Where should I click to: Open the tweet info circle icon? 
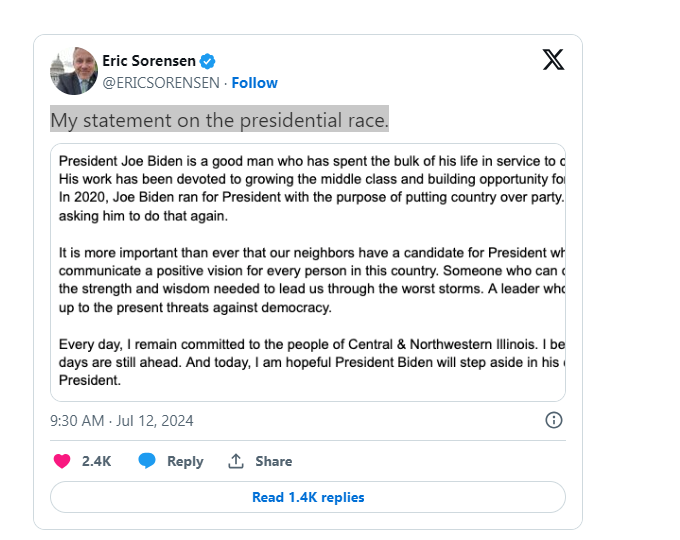click(554, 420)
